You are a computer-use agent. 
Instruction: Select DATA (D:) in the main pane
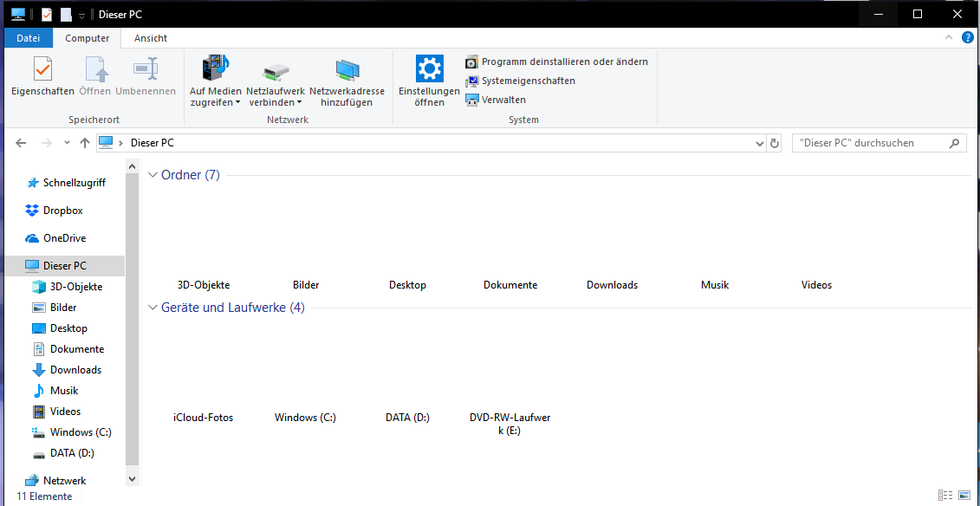coord(407,418)
